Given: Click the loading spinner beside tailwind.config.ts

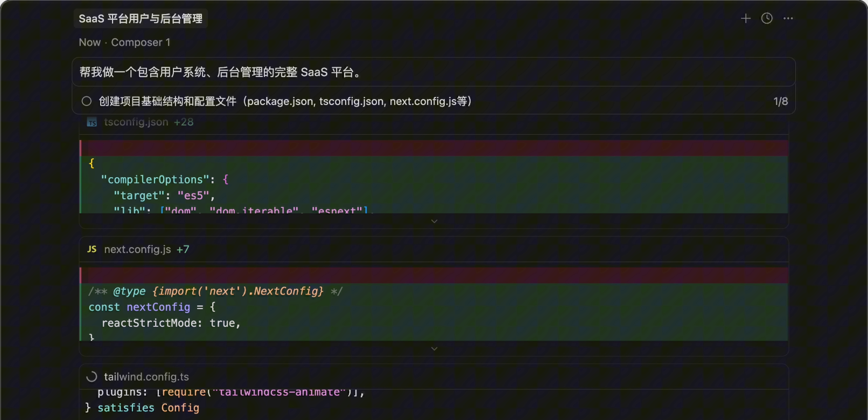Looking at the screenshot, I should tap(92, 377).
